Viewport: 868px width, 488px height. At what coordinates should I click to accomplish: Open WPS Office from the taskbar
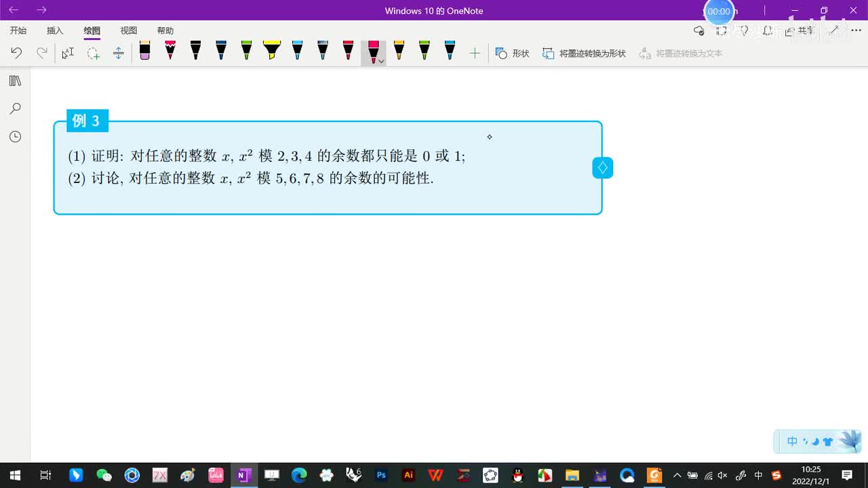tap(435, 475)
